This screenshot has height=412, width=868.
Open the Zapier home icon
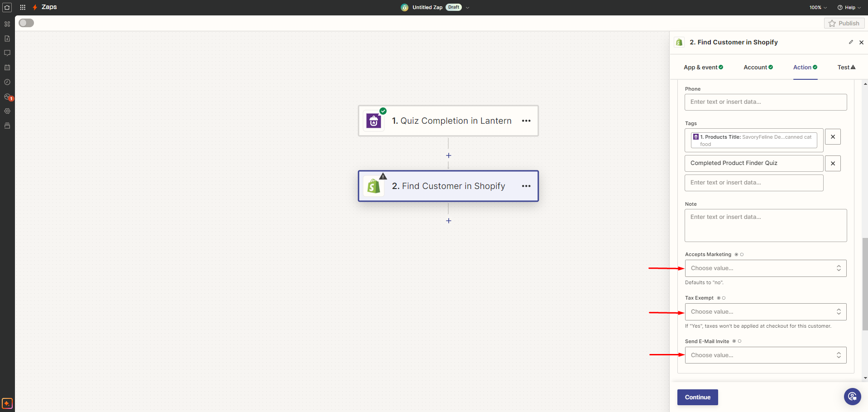7,7
